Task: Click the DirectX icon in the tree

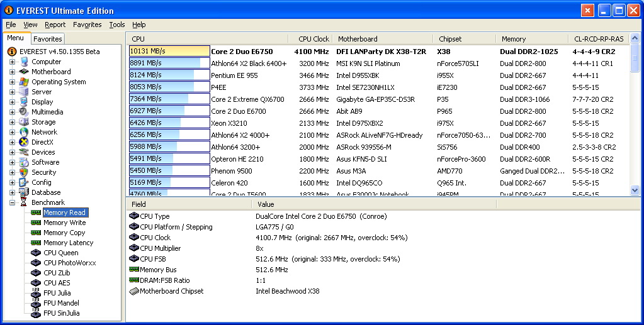Action: (24, 142)
